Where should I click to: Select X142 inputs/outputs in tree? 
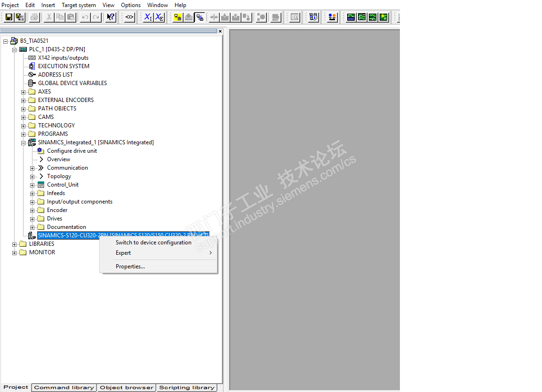[63, 58]
